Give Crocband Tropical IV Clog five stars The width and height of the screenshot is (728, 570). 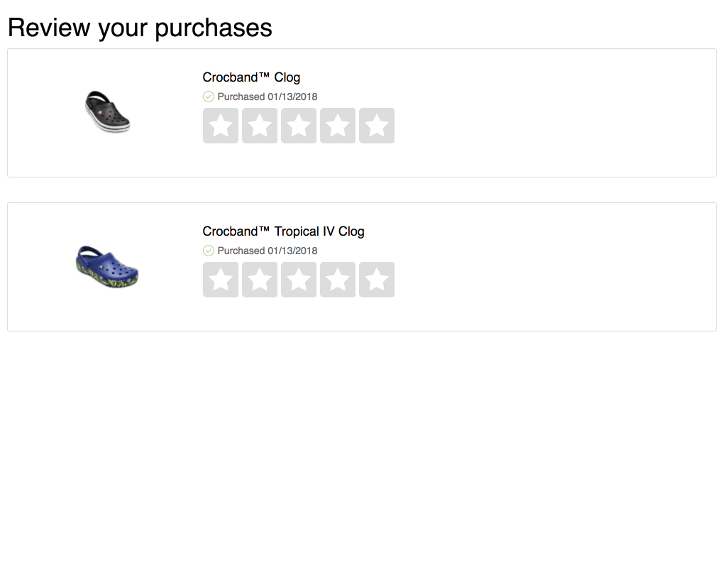click(377, 280)
